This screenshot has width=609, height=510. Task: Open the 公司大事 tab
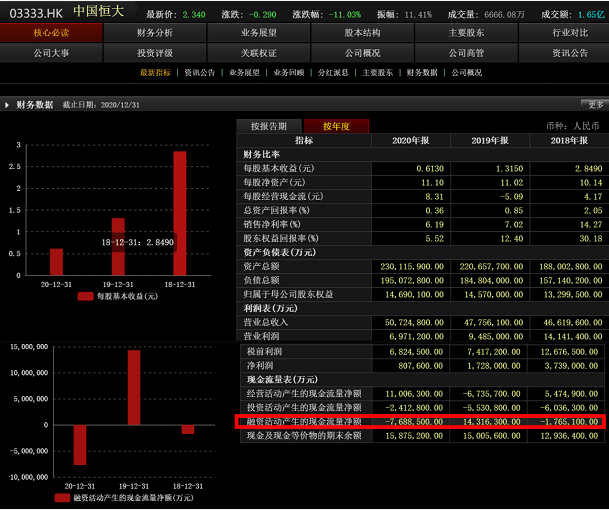tap(52, 52)
